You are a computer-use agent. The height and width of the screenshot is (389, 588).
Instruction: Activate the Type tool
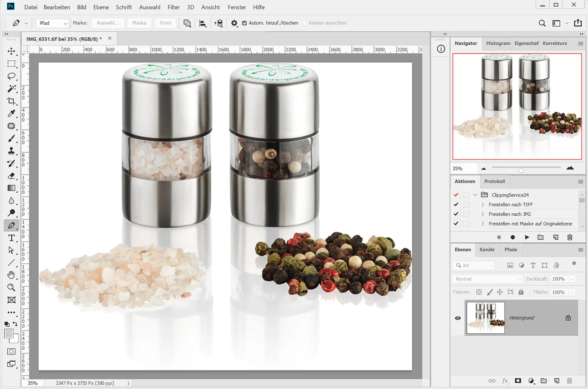(11, 238)
